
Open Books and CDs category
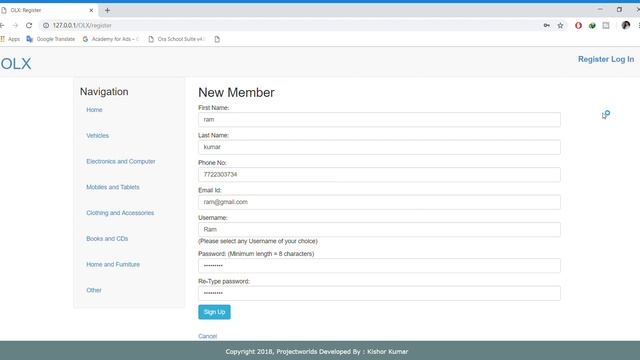(107, 238)
